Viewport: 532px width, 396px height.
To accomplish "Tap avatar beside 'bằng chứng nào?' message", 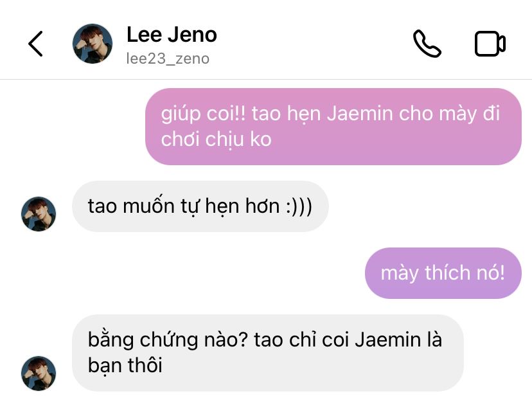I will point(39,373).
